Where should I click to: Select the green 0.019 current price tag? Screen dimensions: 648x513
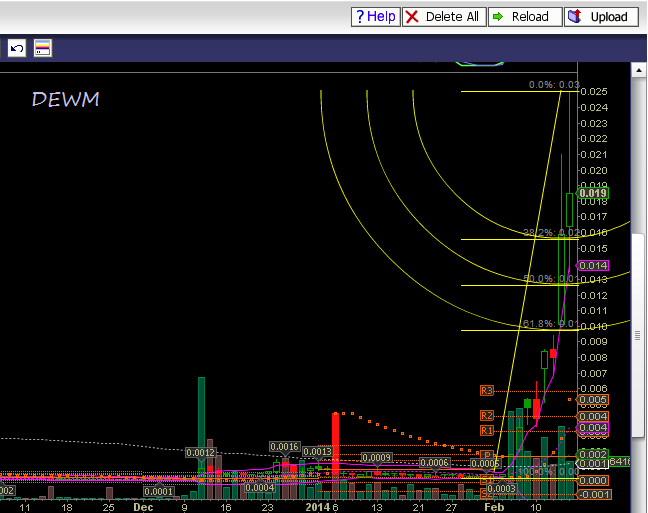click(x=593, y=193)
